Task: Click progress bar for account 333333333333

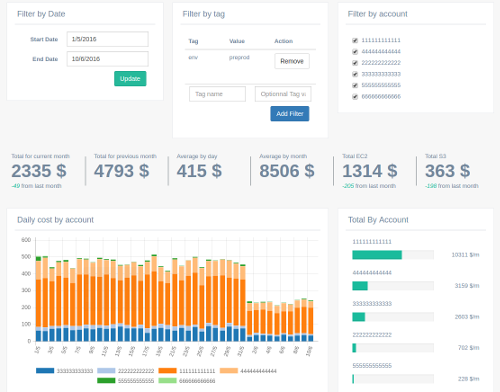Action: click(393, 317)
